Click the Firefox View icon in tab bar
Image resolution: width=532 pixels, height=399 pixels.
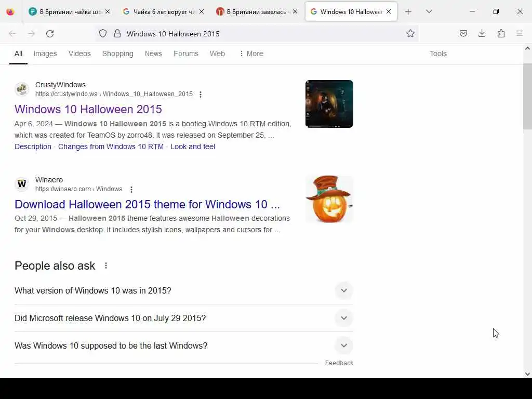click(10, 12)
